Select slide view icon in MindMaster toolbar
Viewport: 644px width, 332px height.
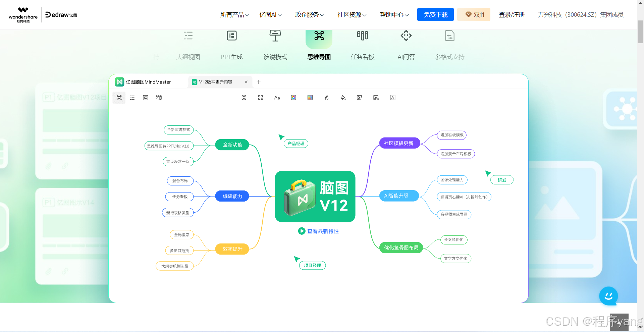click(x=146, y=98)
